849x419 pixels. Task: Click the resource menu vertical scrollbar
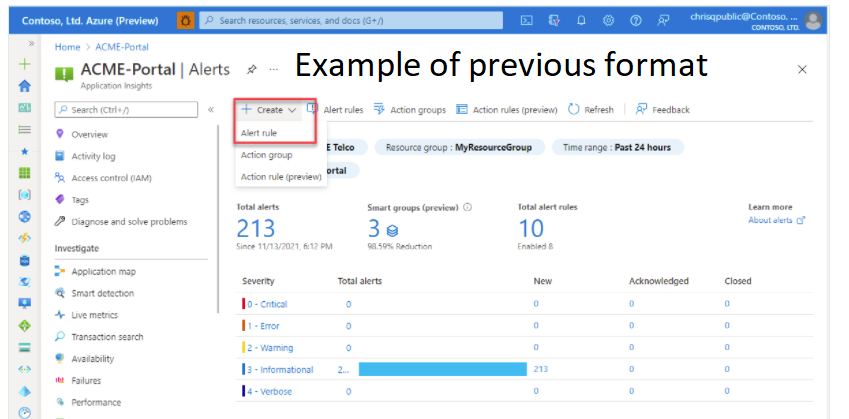point(218,219)
